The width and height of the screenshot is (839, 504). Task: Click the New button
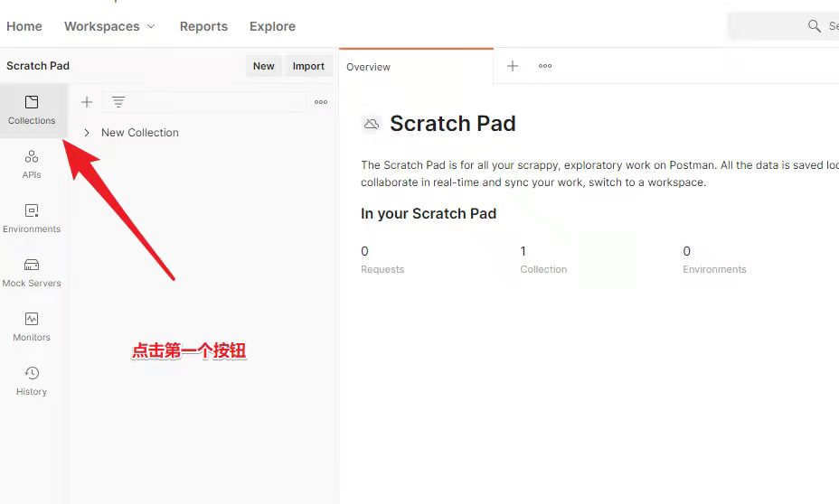click(263, 66)
